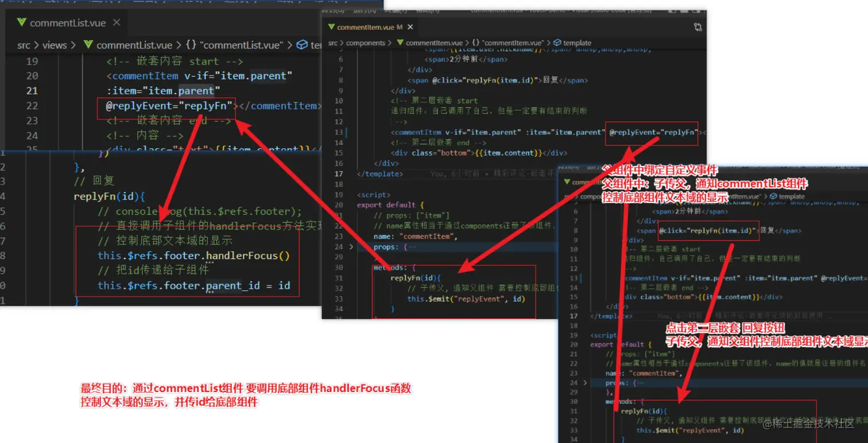Click this.$emit("replyEvent", id) in middle window
This screenshot has height=443, width=868.
pyautogui.click(x=466, y=299)
